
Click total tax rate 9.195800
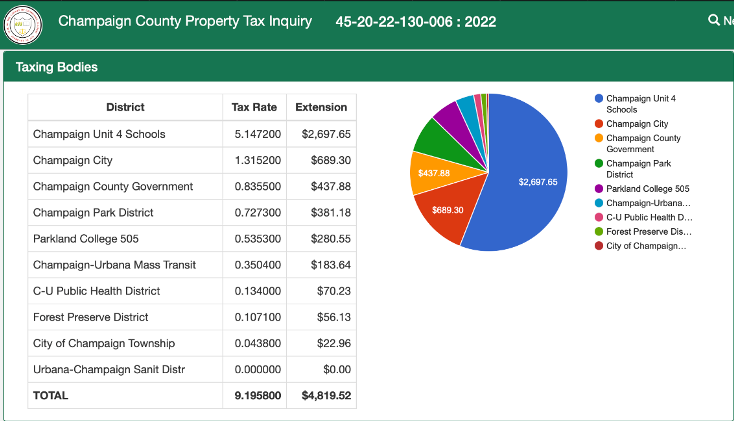(x=257, y=396)
